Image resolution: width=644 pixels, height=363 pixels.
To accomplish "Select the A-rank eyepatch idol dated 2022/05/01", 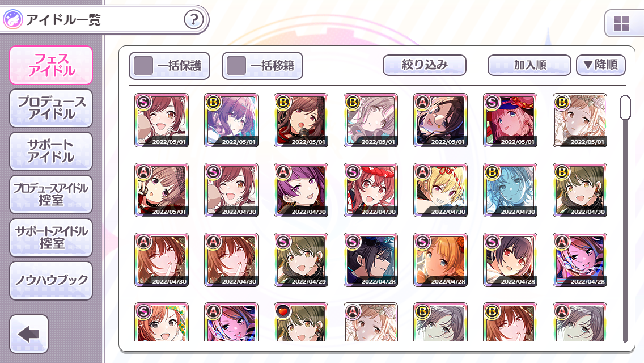I will point(440,120).
